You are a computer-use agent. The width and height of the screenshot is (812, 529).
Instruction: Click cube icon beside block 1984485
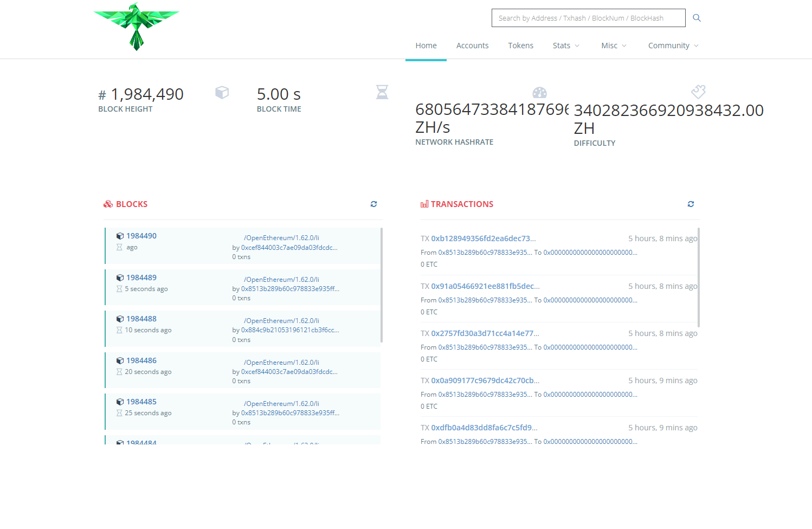pos(120,402)
